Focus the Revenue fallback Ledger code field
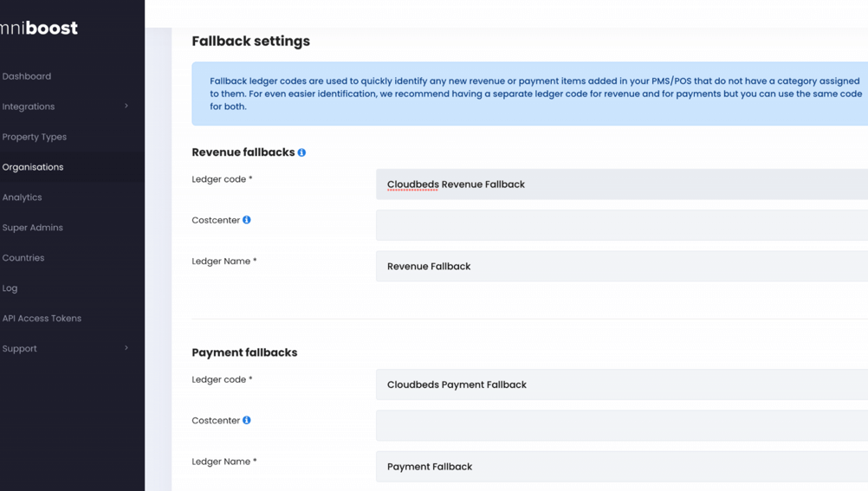The image size is (868, 491). pos(621,184)
